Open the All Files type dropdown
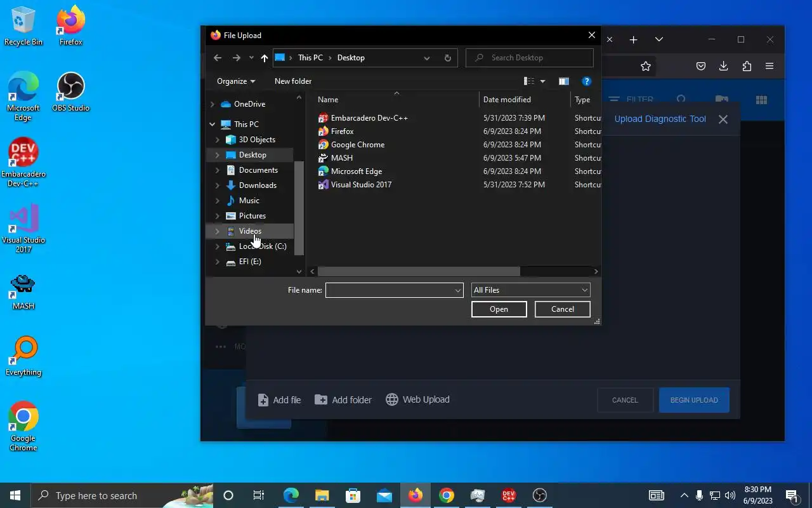 (x=530, y=290)
